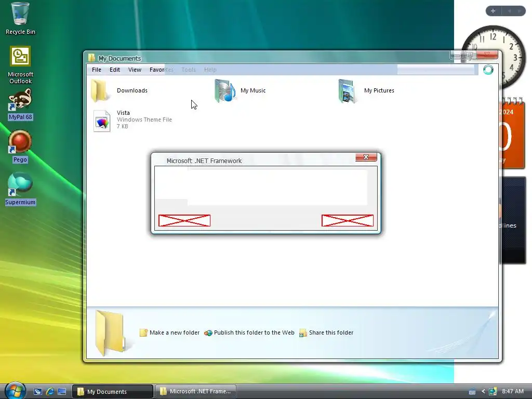This screenshot has height=399, width=532.
Task: Click Show Desktop quick launch icon
Action: click(x=37, y=392)
